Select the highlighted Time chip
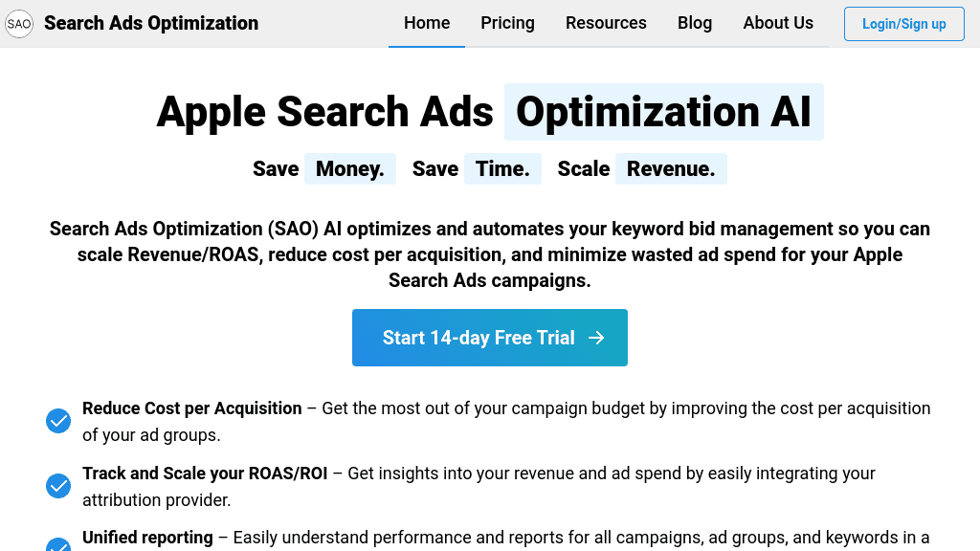 pos(501,168)
